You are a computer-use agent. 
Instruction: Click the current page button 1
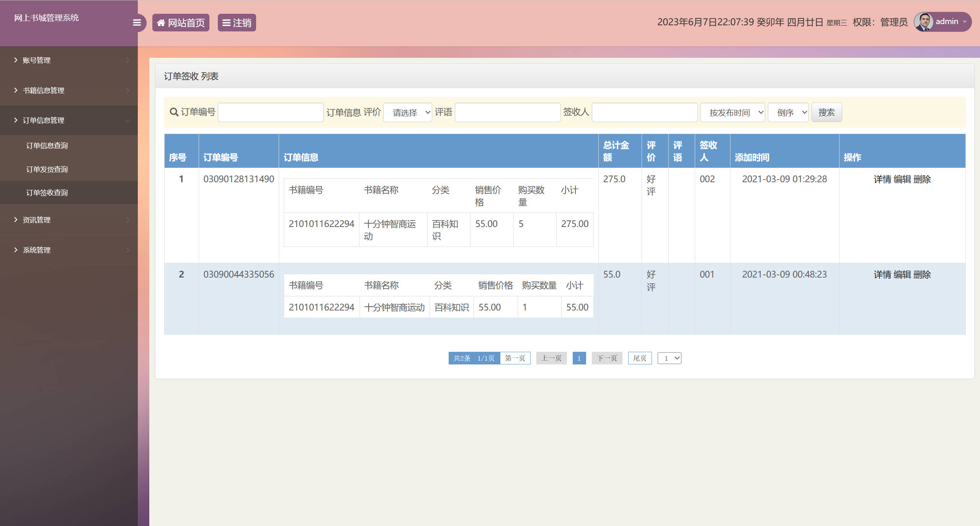(x=579, y=358)
